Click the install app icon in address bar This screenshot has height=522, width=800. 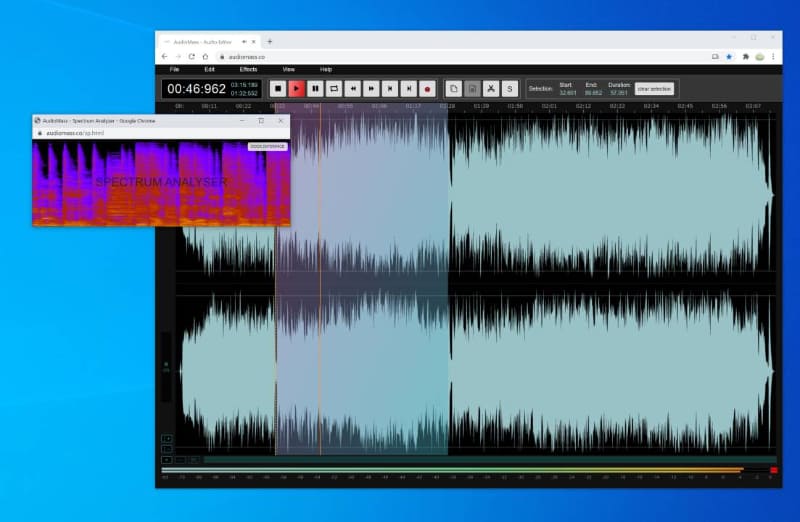[x=715, y=57]
